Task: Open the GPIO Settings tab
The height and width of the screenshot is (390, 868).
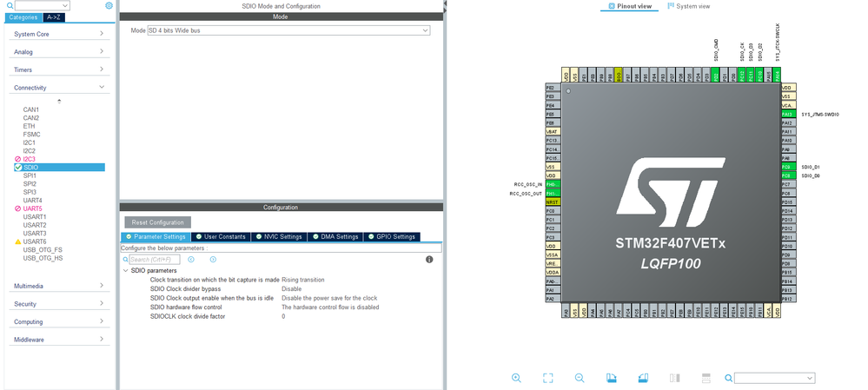Action: [x=392, y=237]
